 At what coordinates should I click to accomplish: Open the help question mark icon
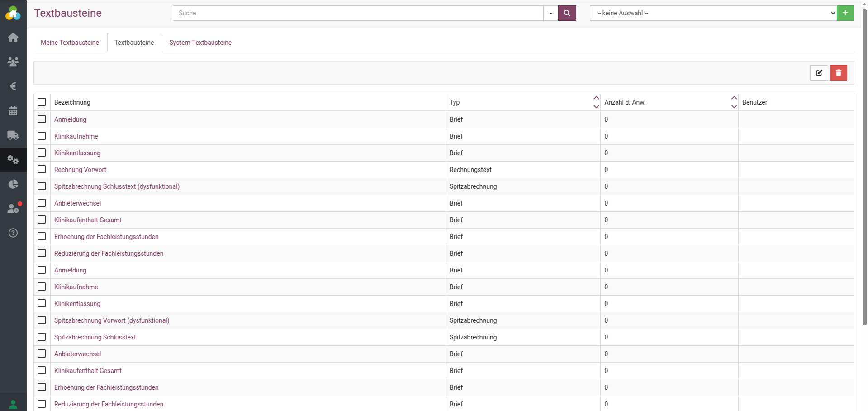(x=13, y=233)
